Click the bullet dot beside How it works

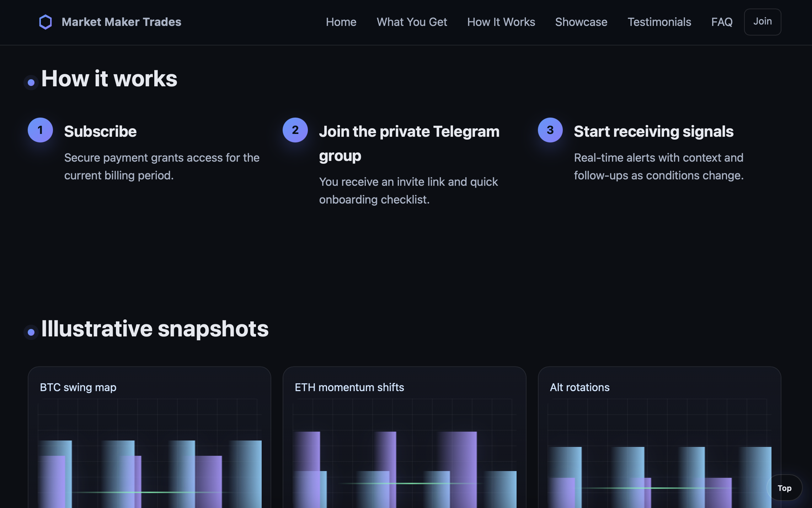coord(31,83)
